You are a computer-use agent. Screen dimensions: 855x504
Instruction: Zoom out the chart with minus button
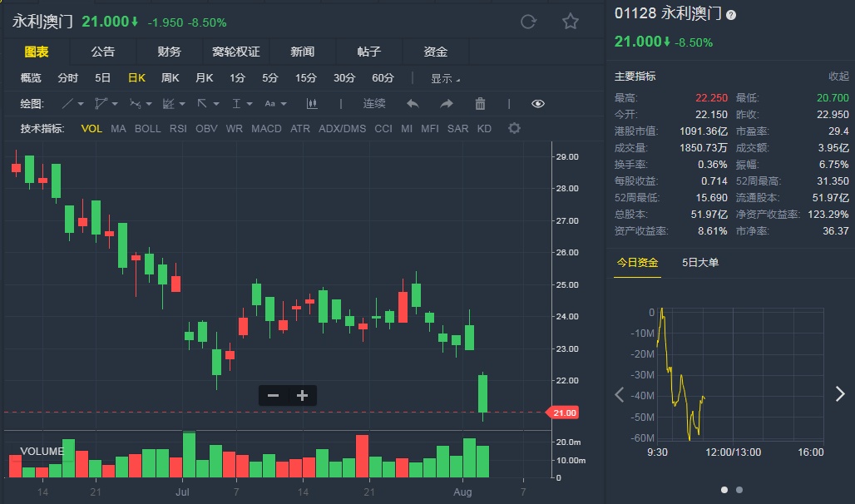(273, 396)
